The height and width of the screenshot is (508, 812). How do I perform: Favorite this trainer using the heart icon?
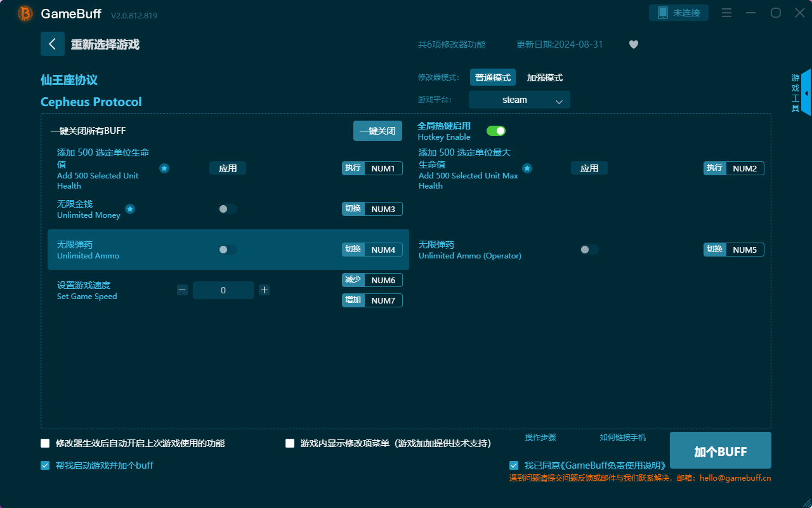click(x=633, y=44)
